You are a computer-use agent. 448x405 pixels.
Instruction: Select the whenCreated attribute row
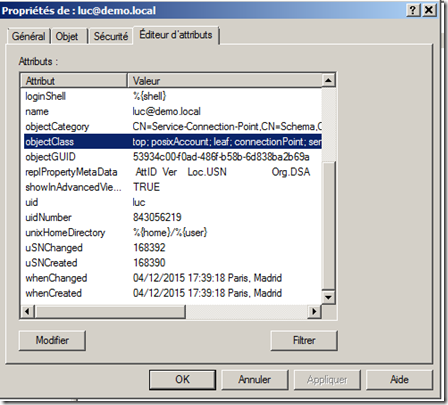tap(172, 293)
